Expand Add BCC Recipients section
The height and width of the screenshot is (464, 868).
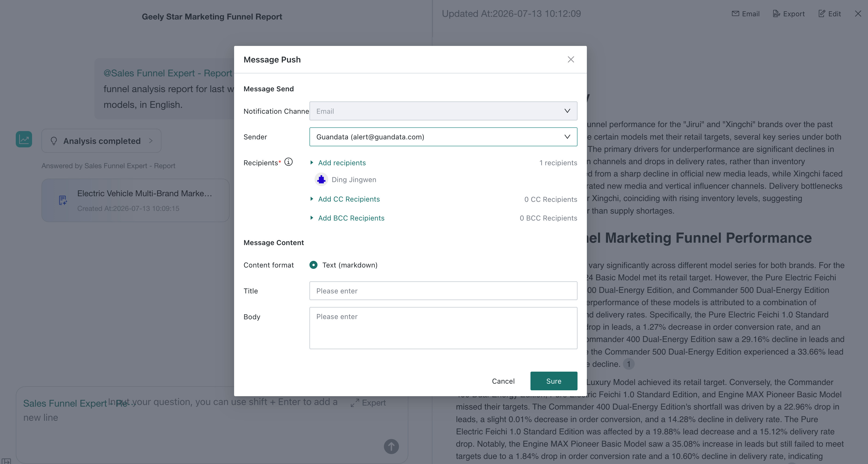point(347,218)
